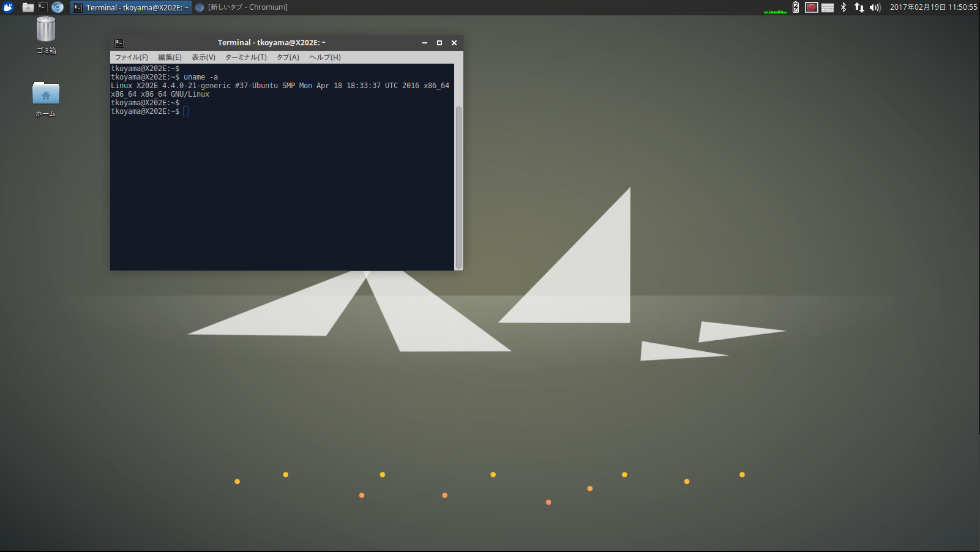The height and width of the screenshot is (552, 980).
Task: Switch to Chromium window in taskbar
Action: point(242,7)
